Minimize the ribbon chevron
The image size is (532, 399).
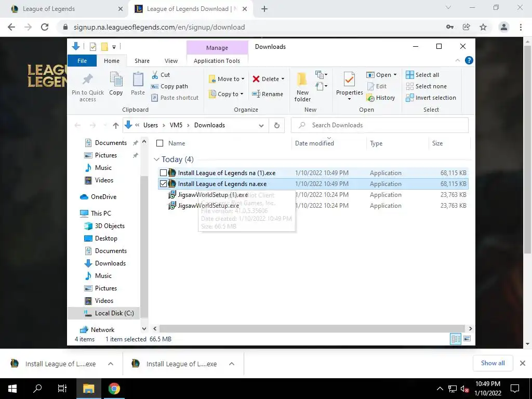457,60
